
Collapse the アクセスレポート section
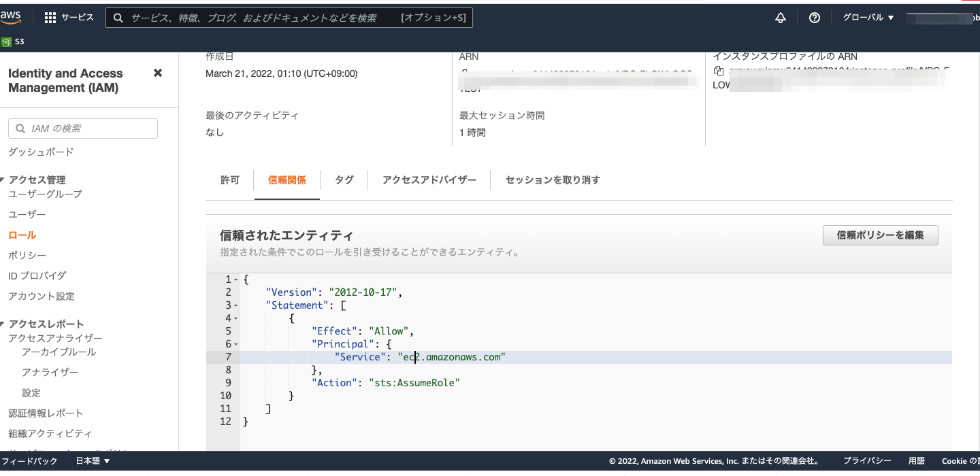click(3, 324)
